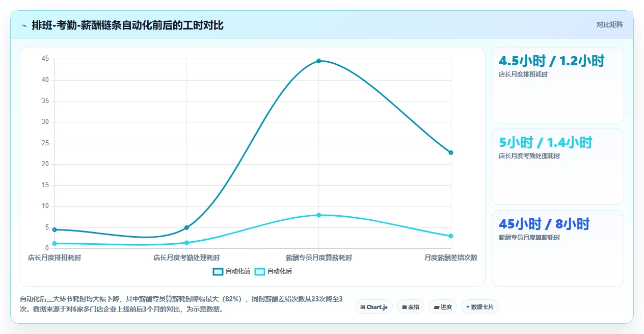Select the Chart.js tag chip
The image size is (644, 334).
point(374,307)
